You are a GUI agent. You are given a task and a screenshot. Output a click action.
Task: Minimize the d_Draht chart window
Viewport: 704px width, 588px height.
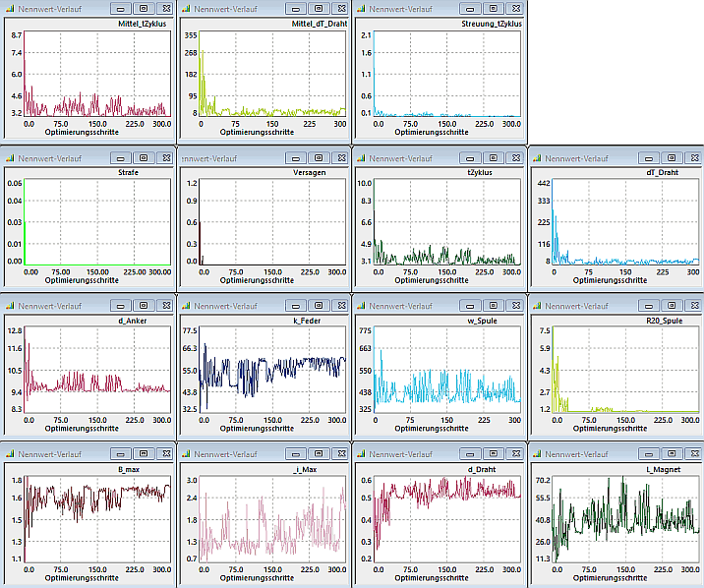pos(470,453)
